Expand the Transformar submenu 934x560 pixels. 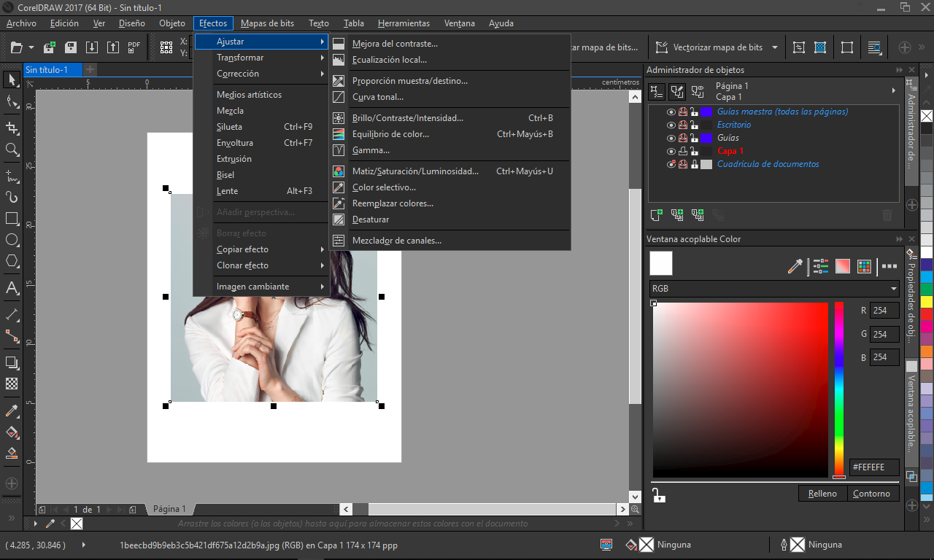tap(260, 58)
